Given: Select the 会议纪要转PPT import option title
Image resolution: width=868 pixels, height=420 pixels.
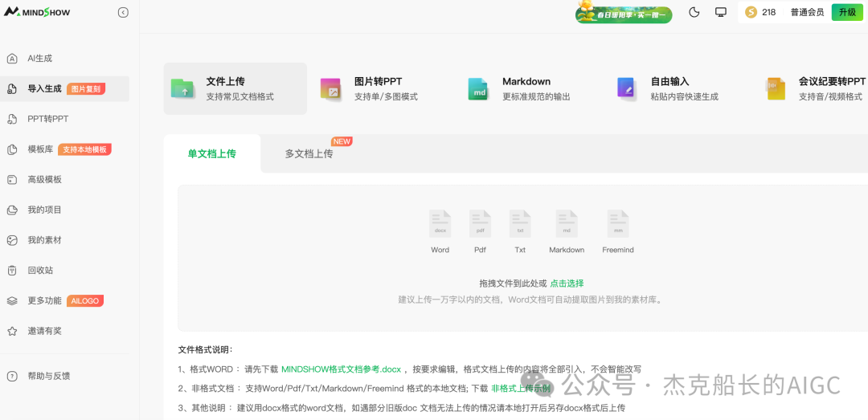Looking at the screenshot, I should pyautogui.click(x=832, y=82).
